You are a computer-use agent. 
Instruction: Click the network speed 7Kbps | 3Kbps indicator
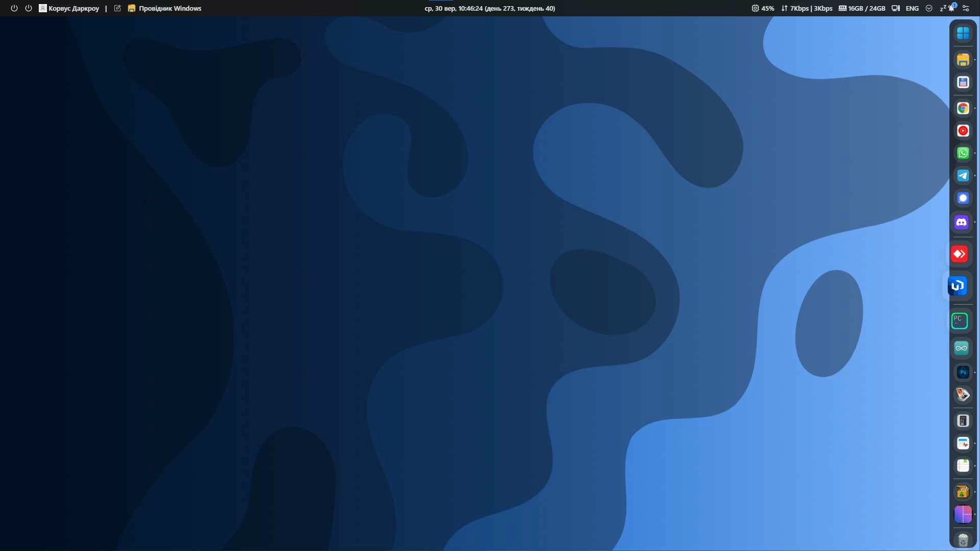tap(806, 8)
